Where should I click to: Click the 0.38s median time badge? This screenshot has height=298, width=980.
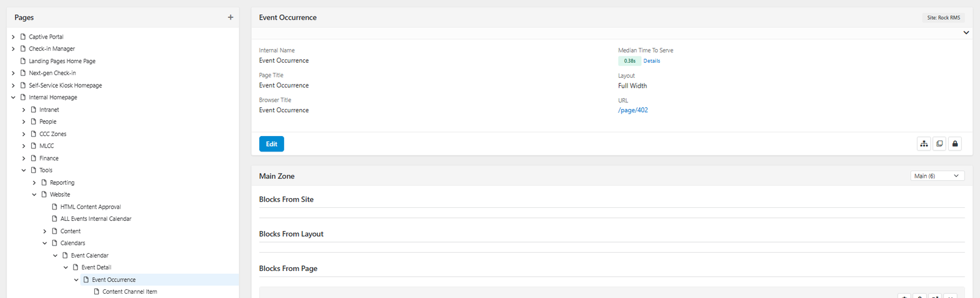click(x=630, y=61)
